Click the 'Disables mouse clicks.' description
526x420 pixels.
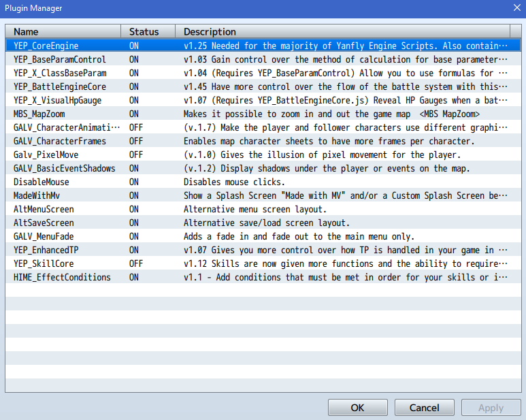click(234, 182)
